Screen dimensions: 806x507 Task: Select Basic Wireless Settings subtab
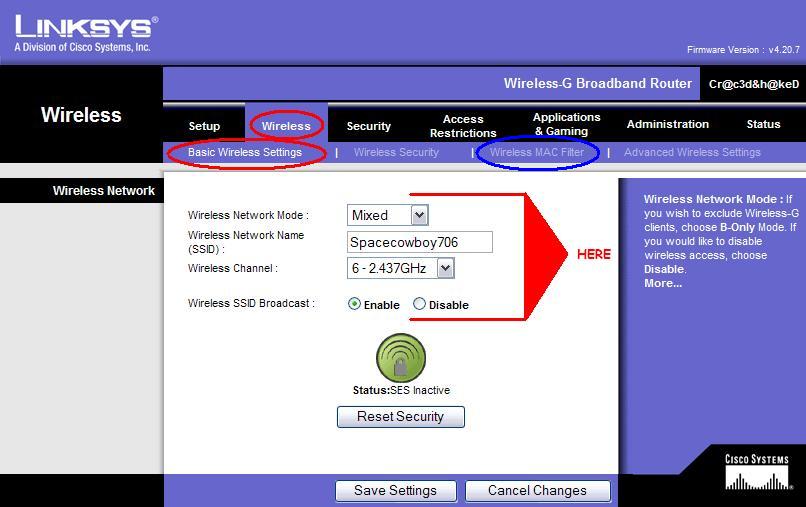[245, 152]
